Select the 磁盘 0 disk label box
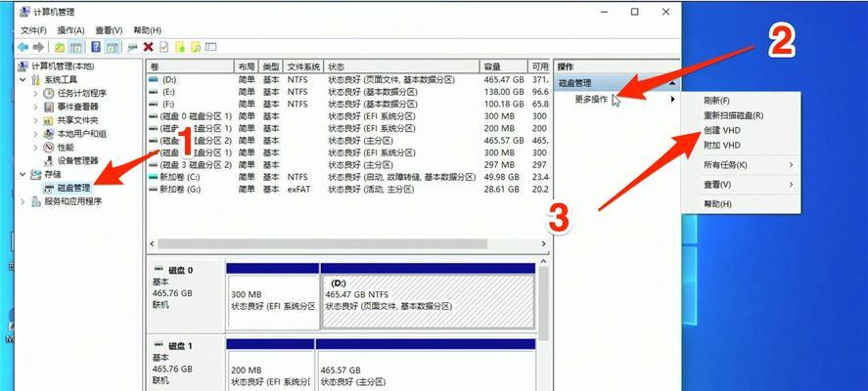This screenshot has width=868, height=391. click(x=186, y=296)
